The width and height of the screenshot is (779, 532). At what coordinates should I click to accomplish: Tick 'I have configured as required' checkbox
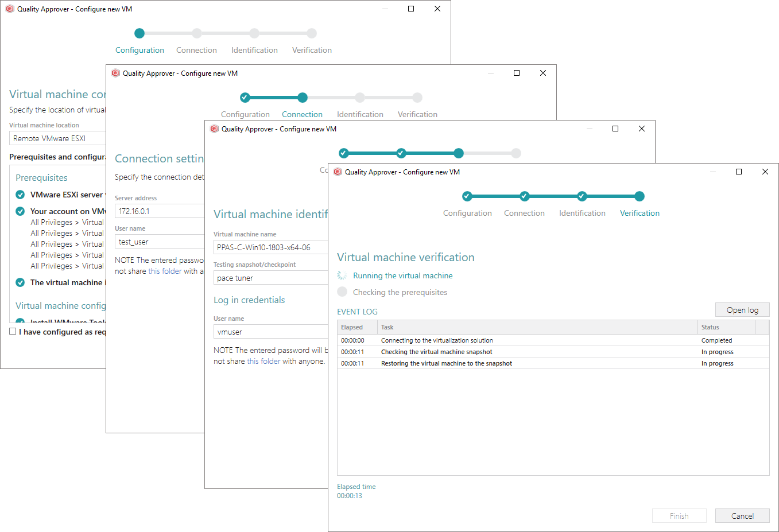point(13,331)
